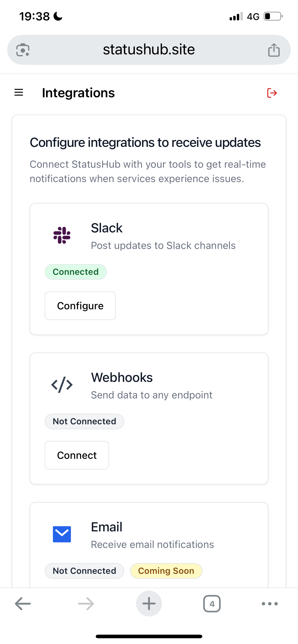
Task: Open the browser three-dots more menu
Action: click(270, 604)
